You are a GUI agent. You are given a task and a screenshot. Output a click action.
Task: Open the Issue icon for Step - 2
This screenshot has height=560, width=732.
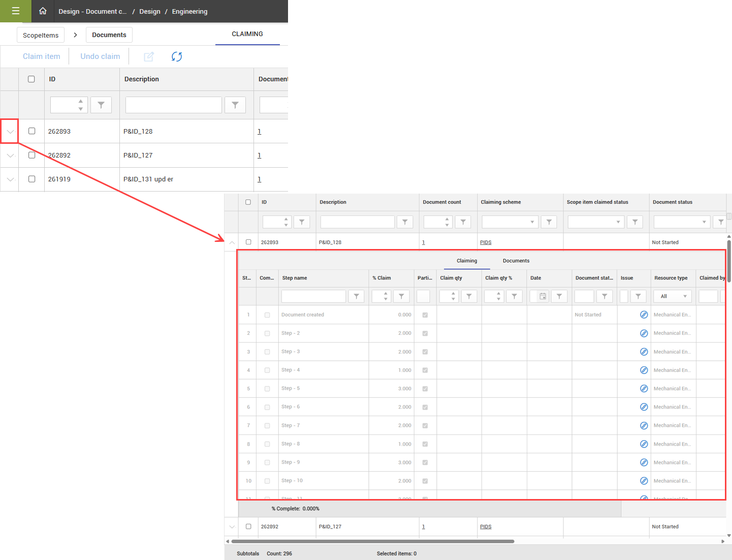(x=644, y=333)
